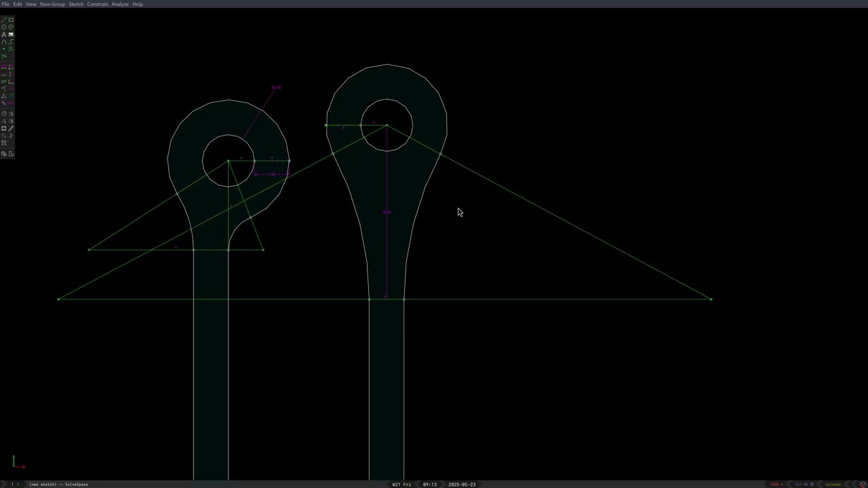
Task: Switch to Nearest Isometric View
Action: click(3, 154)
